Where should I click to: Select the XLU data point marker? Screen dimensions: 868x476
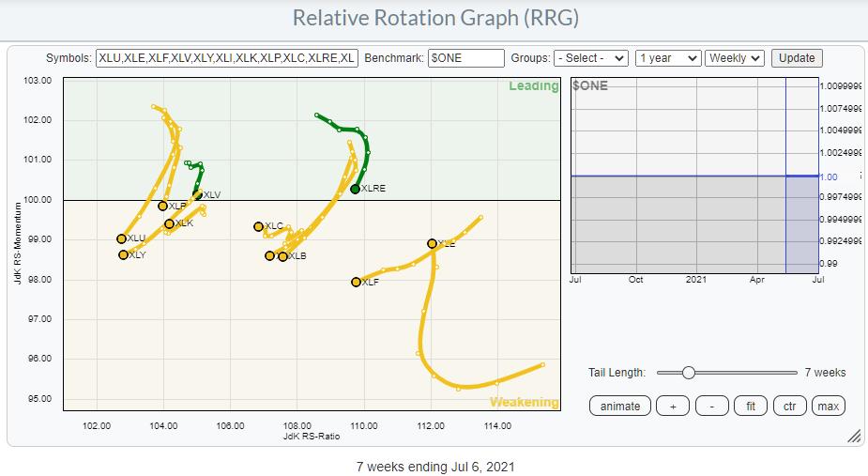(122, 238)
